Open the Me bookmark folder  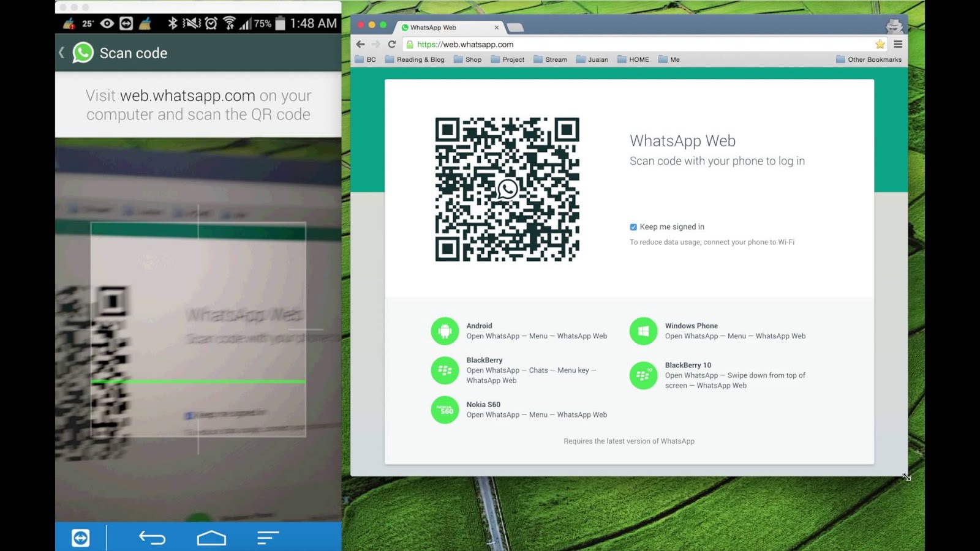click(x=669, y=59)
